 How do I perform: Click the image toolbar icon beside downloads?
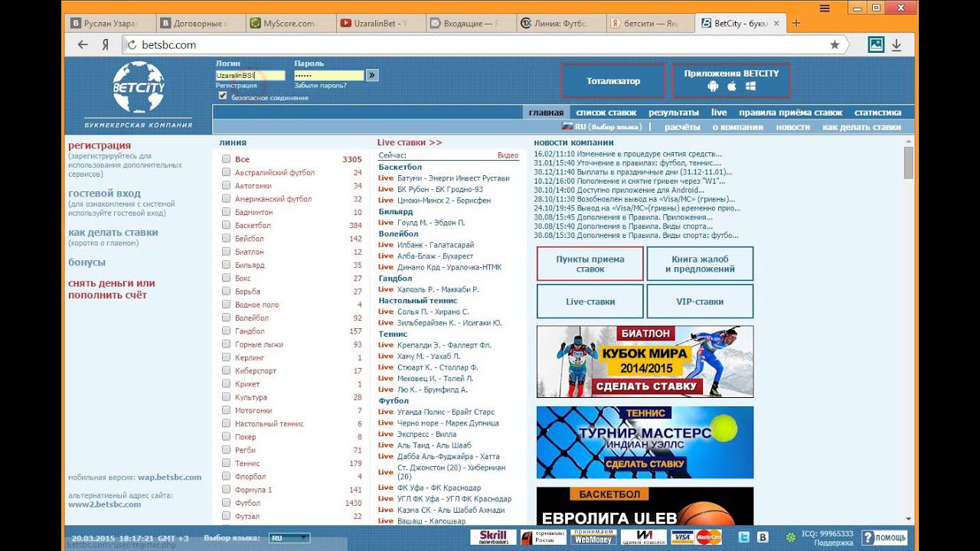(876, 44)
